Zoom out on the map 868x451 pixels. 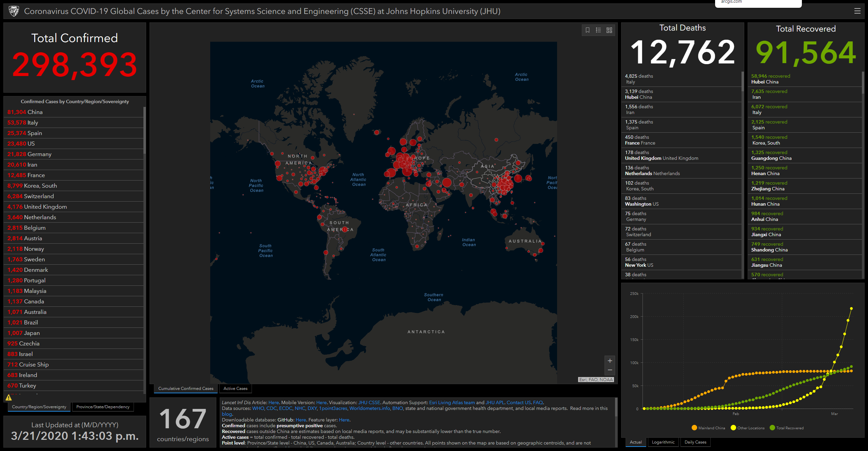coord(610,370)
